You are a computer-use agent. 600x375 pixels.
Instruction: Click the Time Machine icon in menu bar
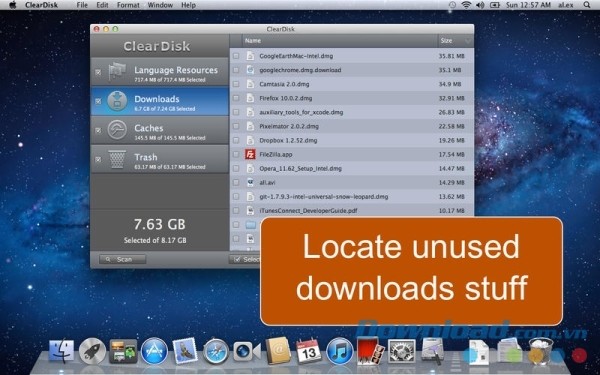click(x=452, y=5)
